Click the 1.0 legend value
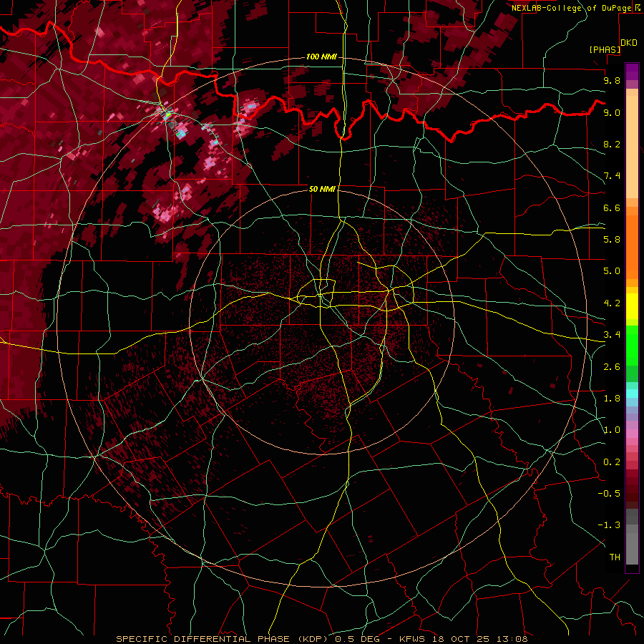Screen dimensions: 644x644 612,430
